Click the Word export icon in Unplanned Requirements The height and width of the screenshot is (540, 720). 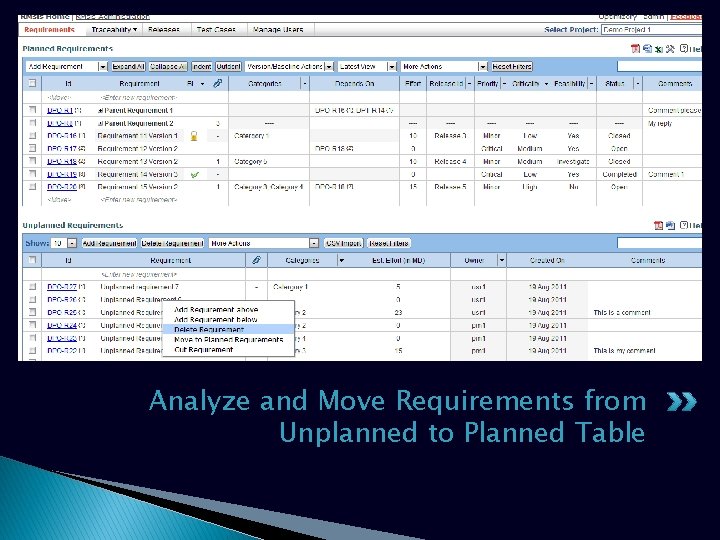tap(670, 225)
